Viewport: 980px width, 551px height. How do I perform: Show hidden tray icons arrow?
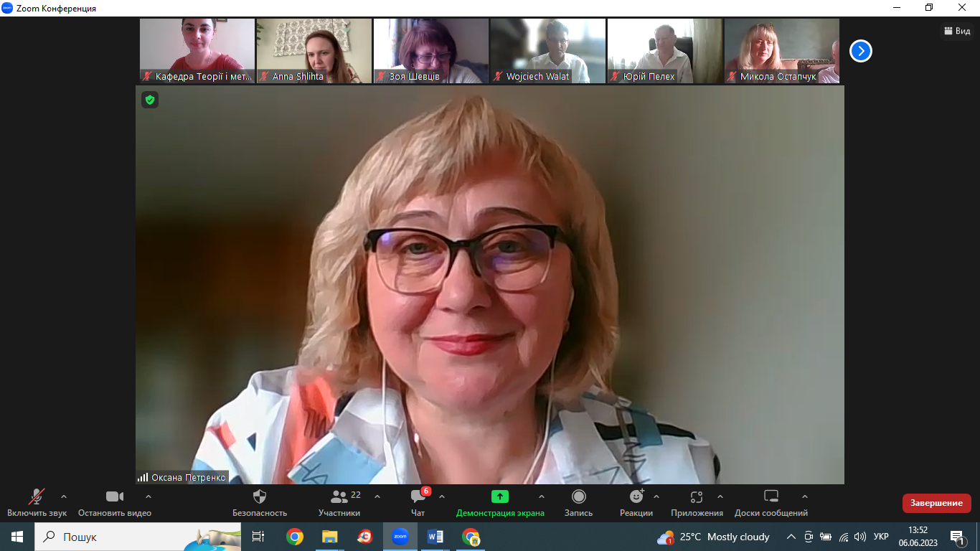coord(791,537)
